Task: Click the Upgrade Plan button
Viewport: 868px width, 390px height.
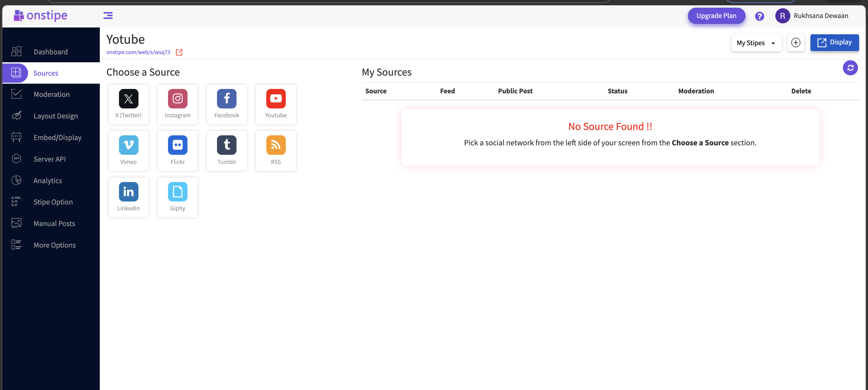Action: coord(716,16)
